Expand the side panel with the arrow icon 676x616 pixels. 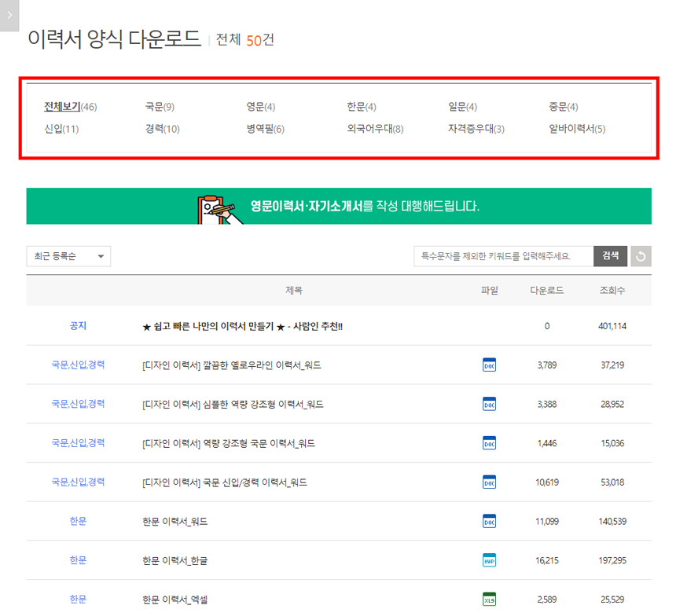[9, 16]
